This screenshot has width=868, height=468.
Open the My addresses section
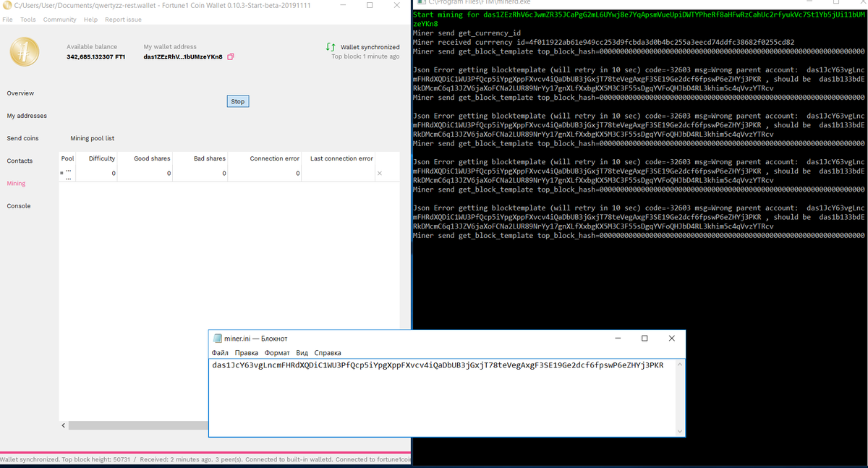click(27, 116)
